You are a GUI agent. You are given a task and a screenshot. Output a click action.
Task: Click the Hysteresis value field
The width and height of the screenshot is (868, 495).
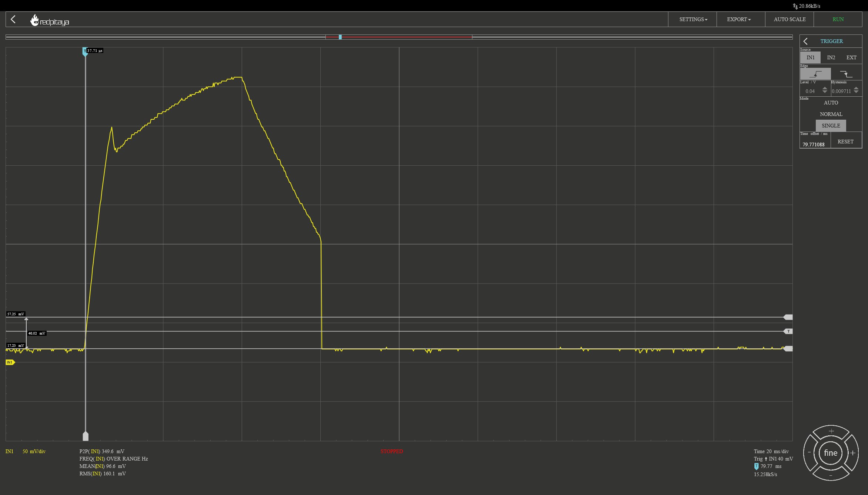pos(842,91)
